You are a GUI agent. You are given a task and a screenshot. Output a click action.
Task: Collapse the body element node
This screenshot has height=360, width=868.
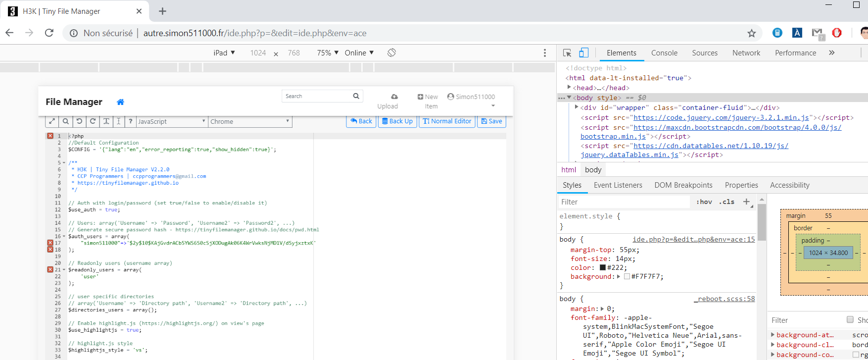(569, 97)
